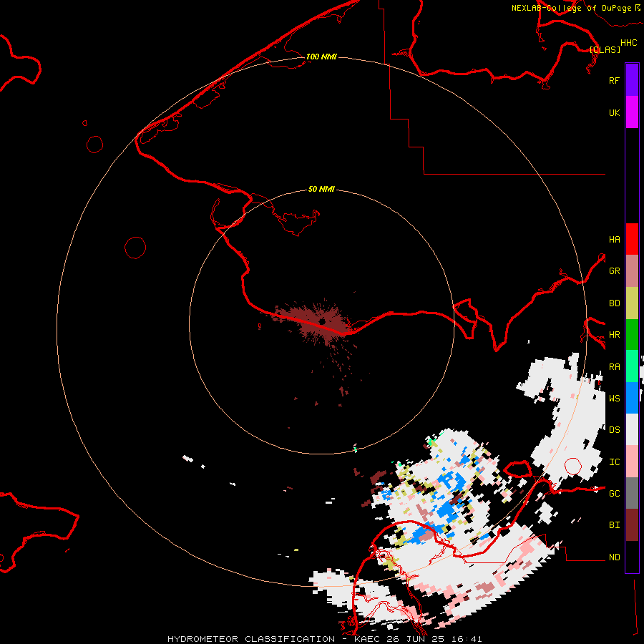Click the DS white legend swatch
644x644 pixels.
pos(632,429)
